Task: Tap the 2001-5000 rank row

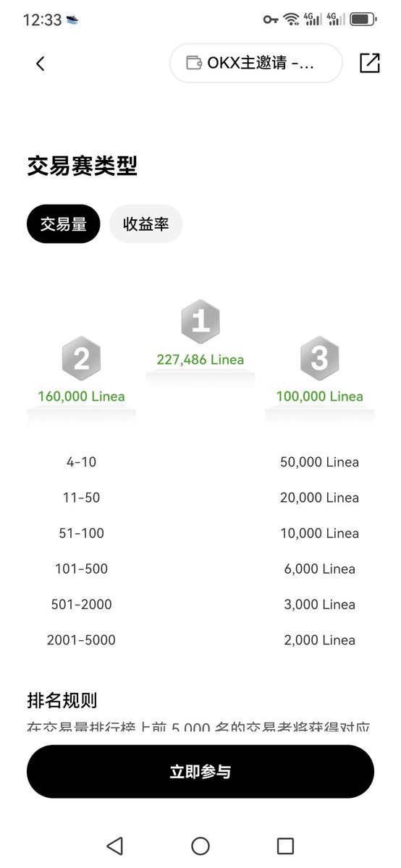Action: pyautogui.click(x=200, y=639)
